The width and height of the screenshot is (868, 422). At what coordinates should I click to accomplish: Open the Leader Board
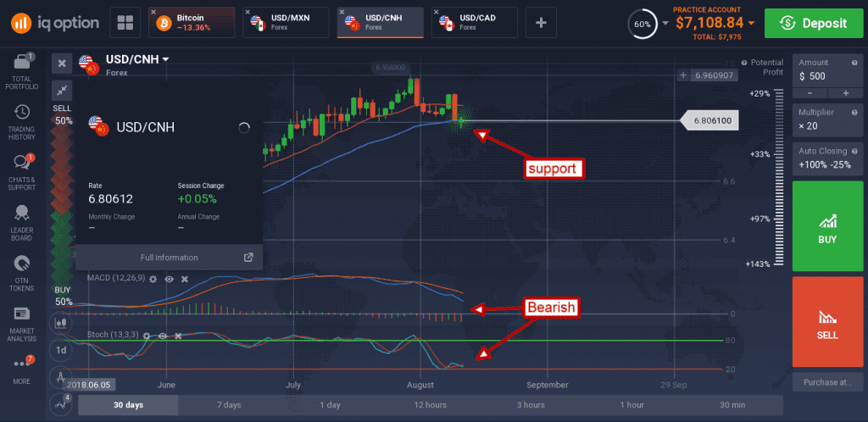pos(21,223)
